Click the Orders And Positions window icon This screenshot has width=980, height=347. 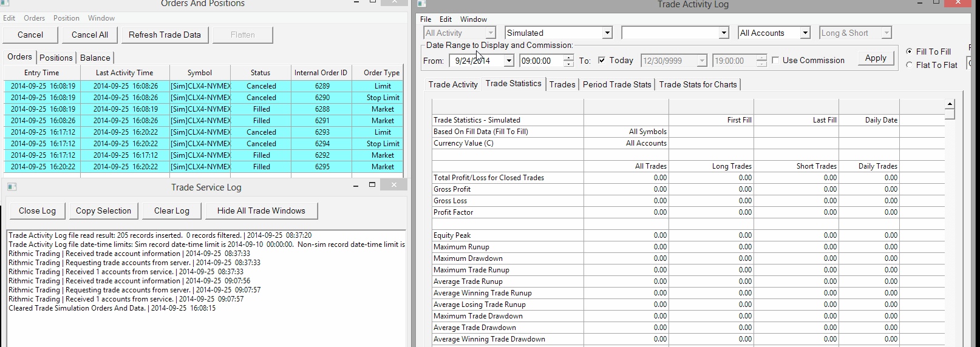tap(4, 3)
